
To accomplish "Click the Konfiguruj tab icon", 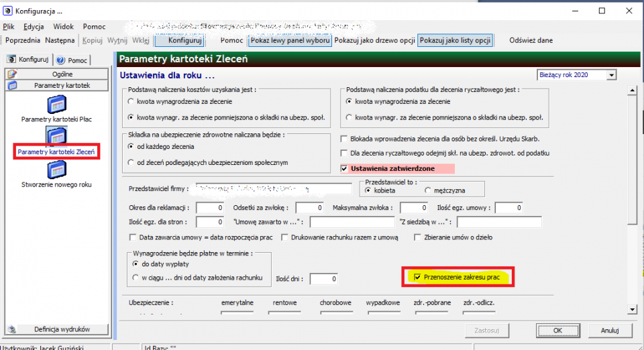I will [12, 60].
